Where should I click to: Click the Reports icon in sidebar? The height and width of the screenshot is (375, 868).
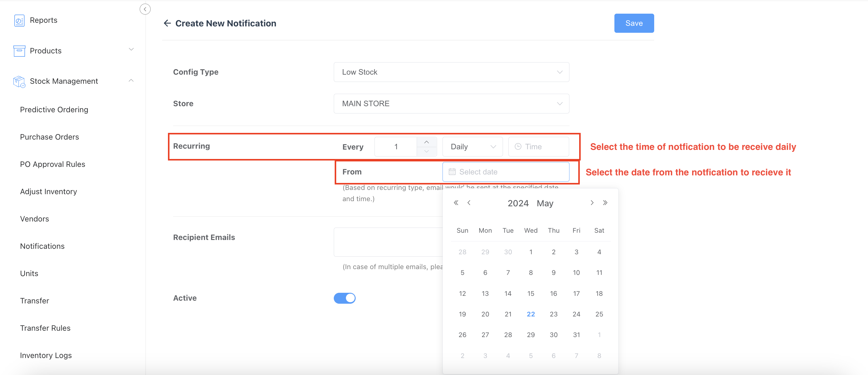[19, 20]
